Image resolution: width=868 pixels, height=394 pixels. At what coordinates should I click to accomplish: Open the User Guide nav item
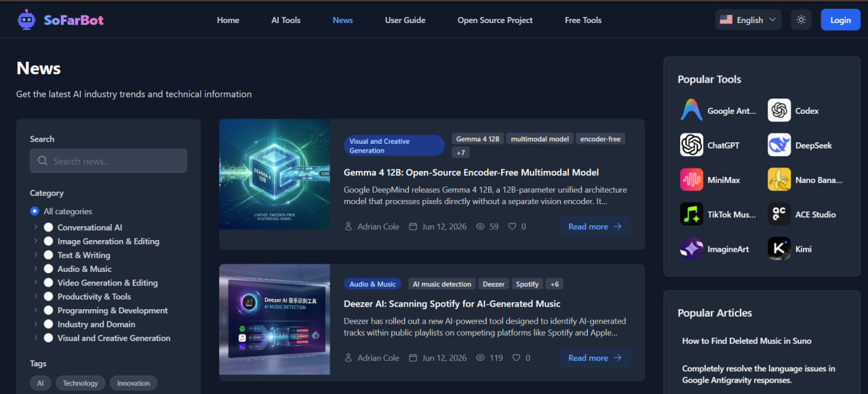[x=405, y=20]
